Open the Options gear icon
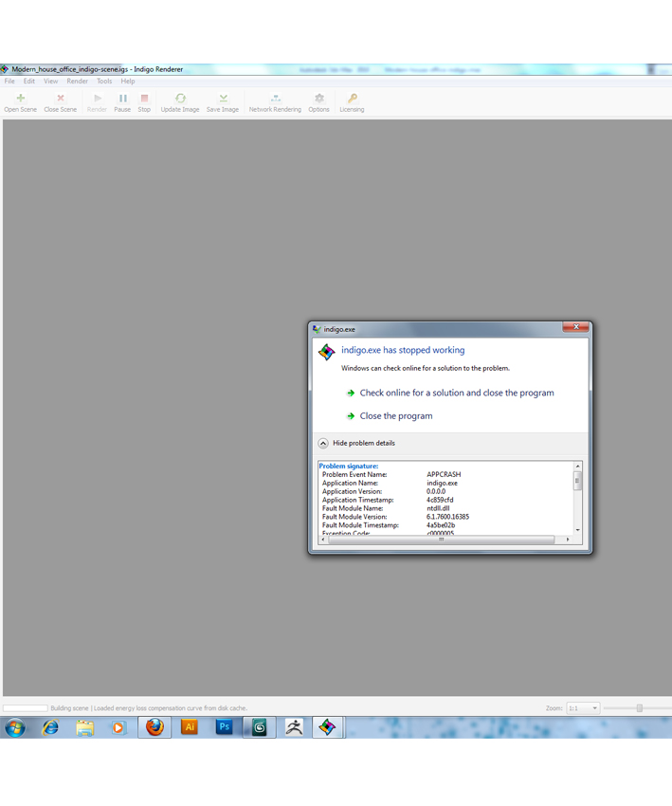Screen dimensions: 672x806 (x=318, y=99)
